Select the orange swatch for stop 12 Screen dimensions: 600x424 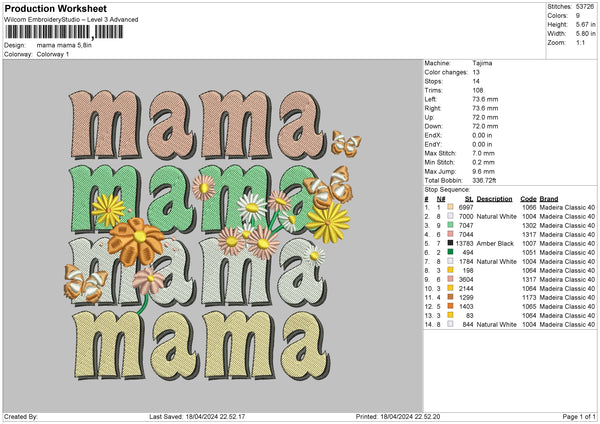(x=450, y=306)
